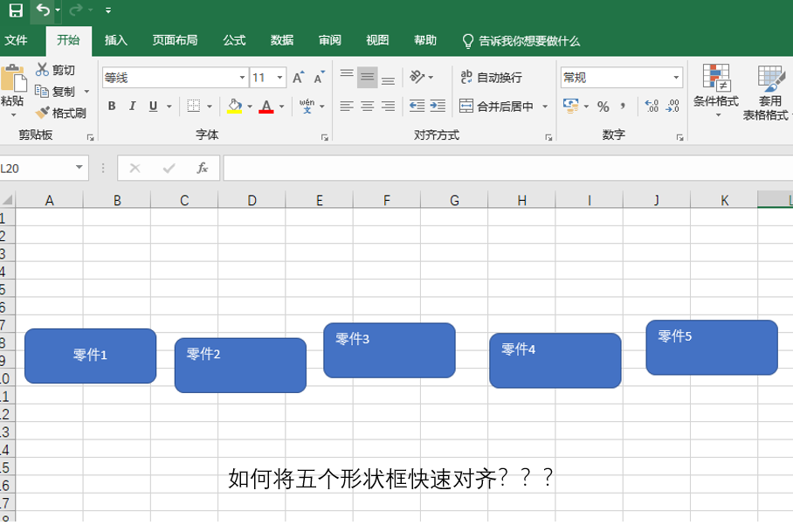The image size is (793, 532).
Task: Apply cell borders
Action: [x=194, y=106]
